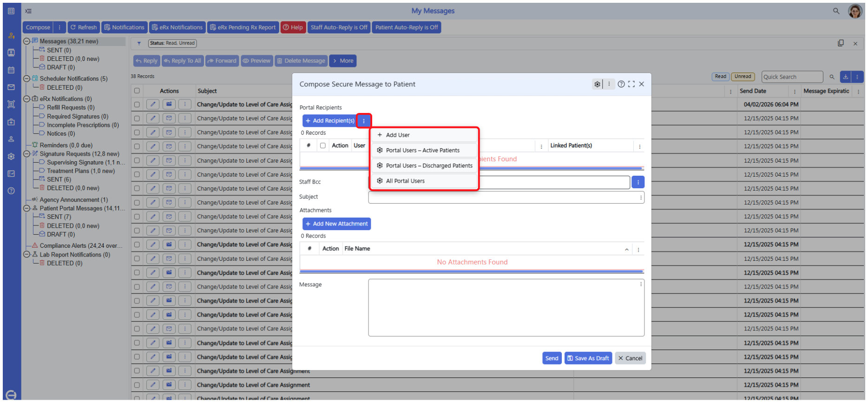
Task: Open the user profile avatar
Action: tap(855, 11)
